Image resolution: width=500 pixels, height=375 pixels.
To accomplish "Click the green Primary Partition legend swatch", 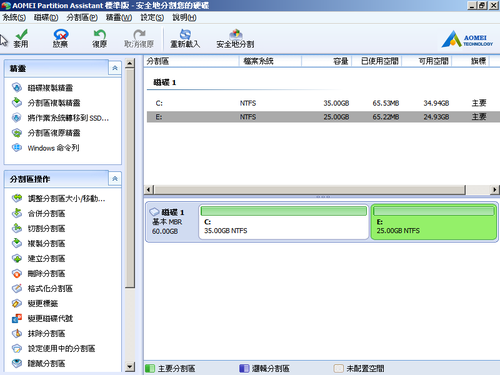I will point(150,368).
